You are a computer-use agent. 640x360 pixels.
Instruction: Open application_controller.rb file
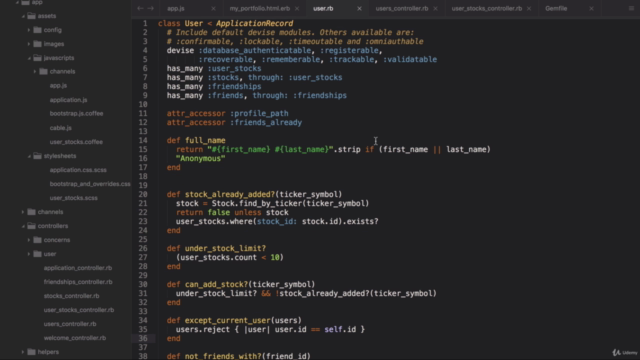(x=78, y=268)
